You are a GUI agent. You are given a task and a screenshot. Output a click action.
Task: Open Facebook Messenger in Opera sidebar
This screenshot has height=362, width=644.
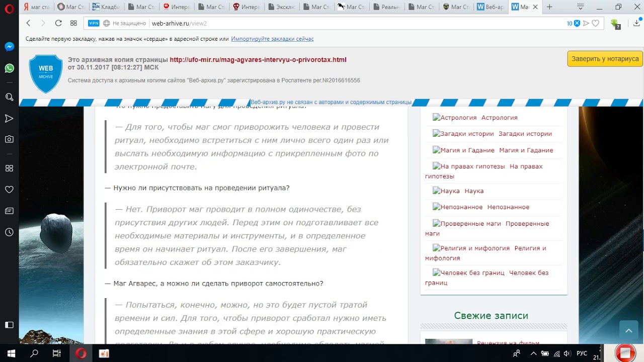coord(9,47)
